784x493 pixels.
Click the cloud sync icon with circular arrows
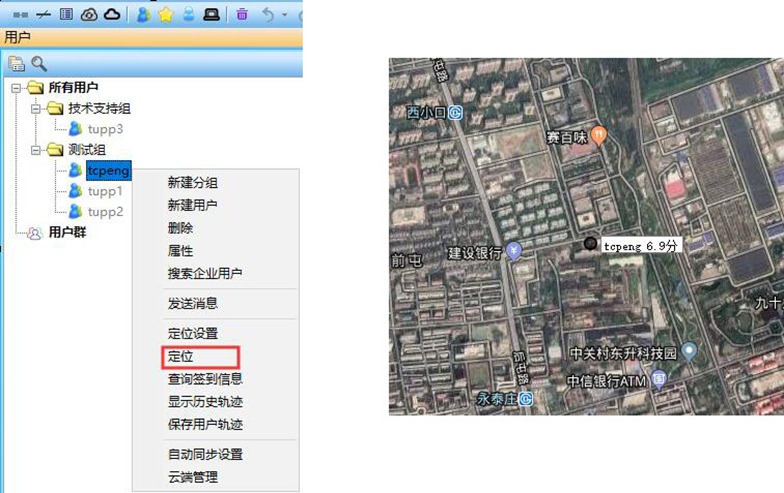coord(89,14)
